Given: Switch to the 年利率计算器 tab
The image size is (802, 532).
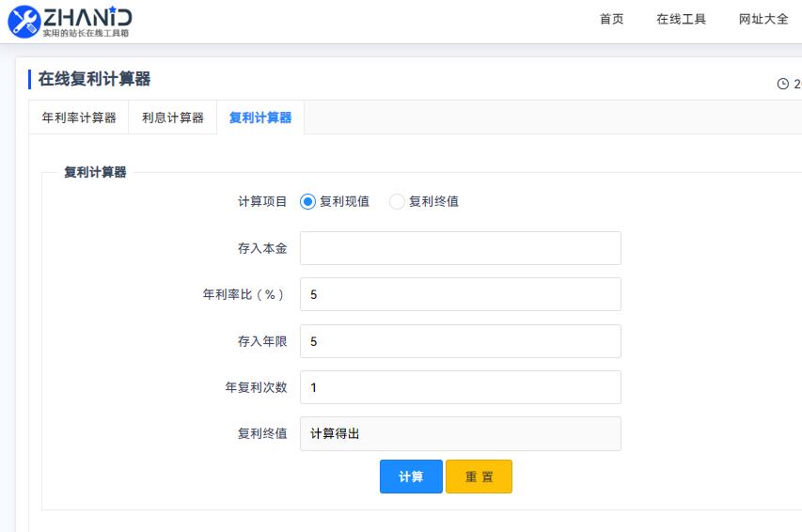Looking at the screenshot, I should [x=79, y=117].
